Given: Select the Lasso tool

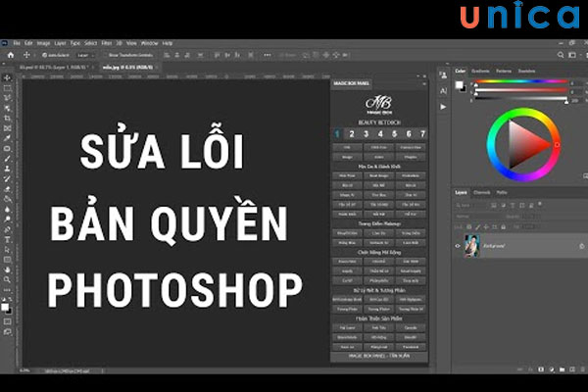Looking at the screenshot, I should (7, 98).
